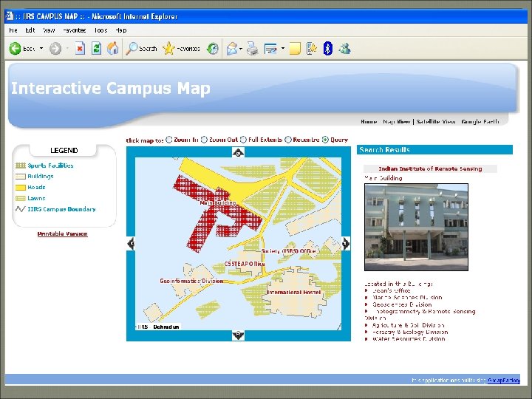Open the History clock icon
This screenshot has width=532, height=399.
(x=213, y=49)
